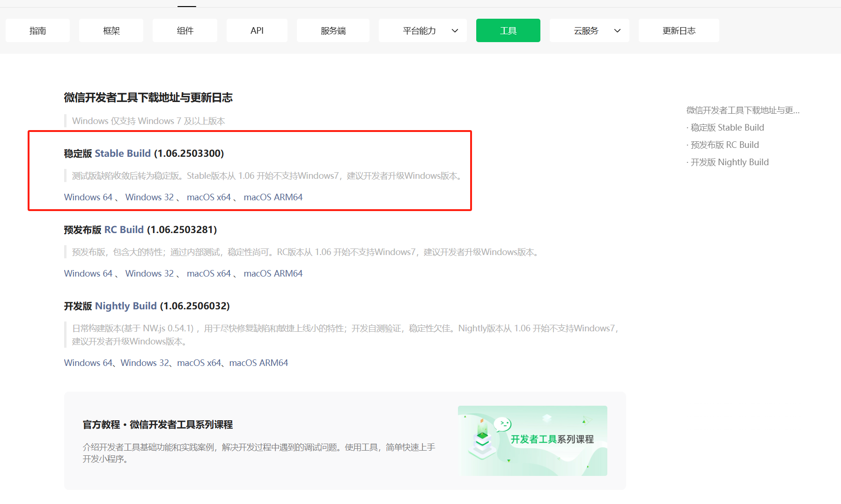This screenshot has height=504, width=841.
Task: Open the 开发者工具系列课程 course banner image
Action: [x=532, y=441]
